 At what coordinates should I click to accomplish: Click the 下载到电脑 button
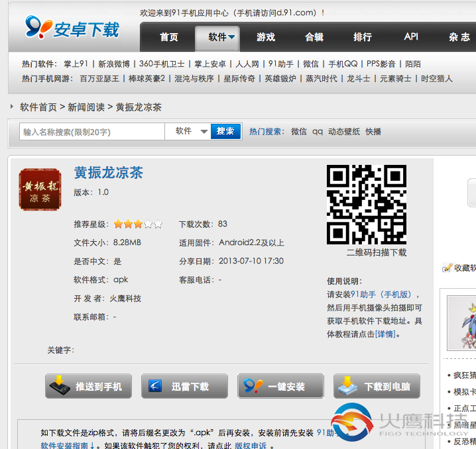click(x=377, y=386)
